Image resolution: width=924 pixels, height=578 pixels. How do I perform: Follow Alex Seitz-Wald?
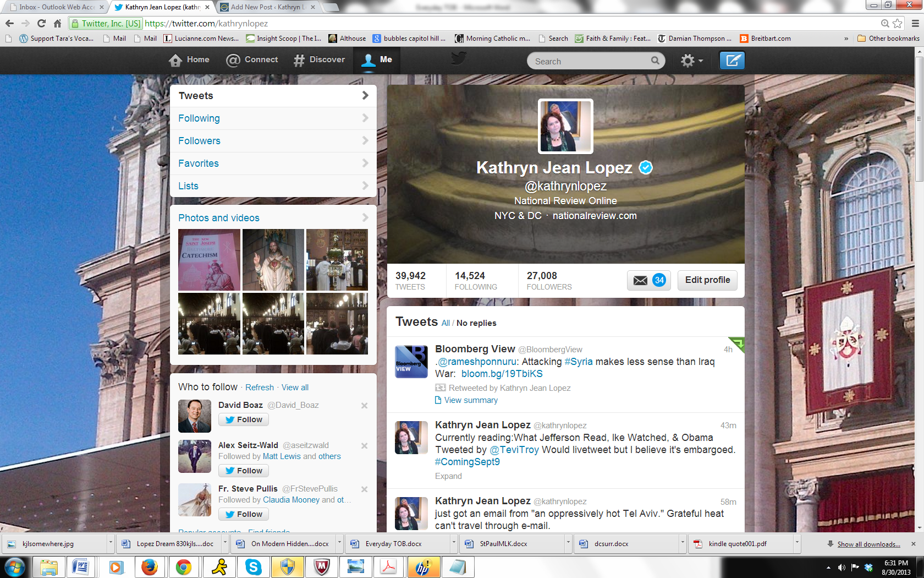(x=244, y=471)
